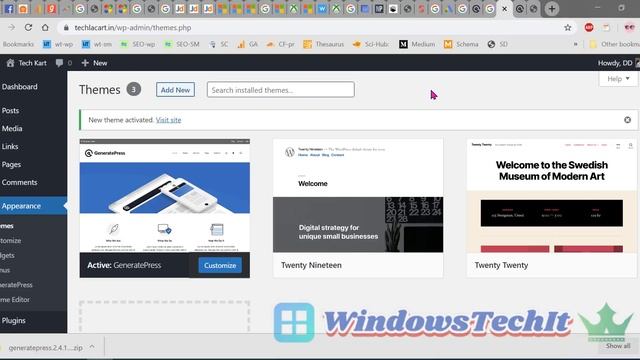
Task: Open the Facebook tab in tab strip
Action: tap(9, 9)
